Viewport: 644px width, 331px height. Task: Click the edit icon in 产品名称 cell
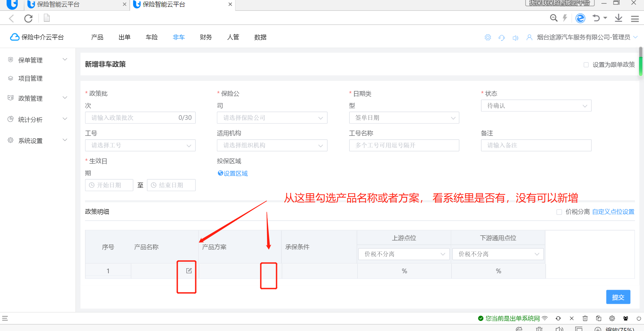[x=189, y=271]
